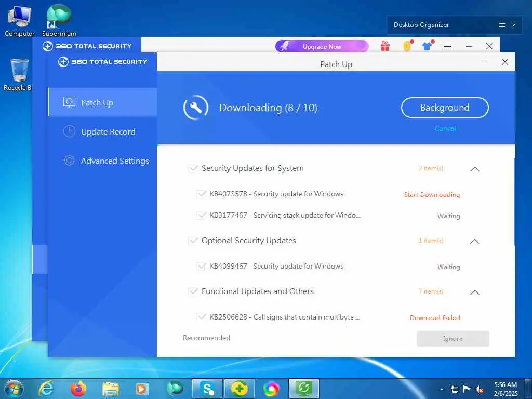Click the Background button
This screenshot has height=399, width=532.
[445, 108]
